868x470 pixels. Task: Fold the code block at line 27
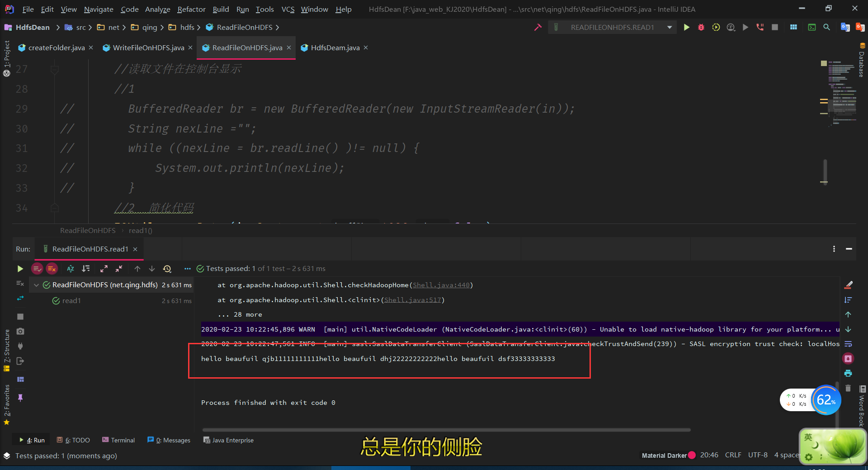click(55, 69)
